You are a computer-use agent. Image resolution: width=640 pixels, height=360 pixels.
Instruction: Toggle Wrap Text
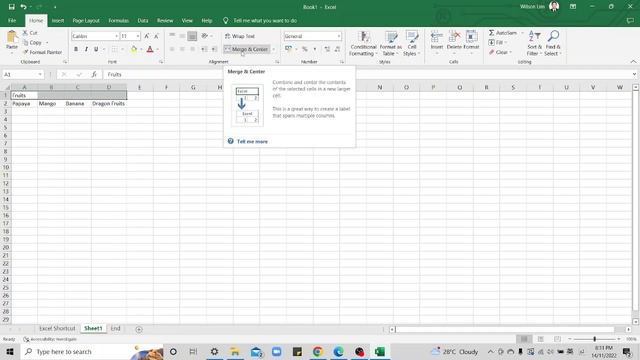[x=240, y=36]
